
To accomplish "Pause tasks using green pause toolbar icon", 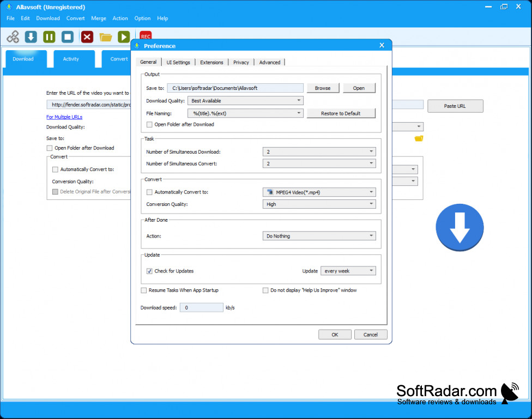I will point(49,37).
